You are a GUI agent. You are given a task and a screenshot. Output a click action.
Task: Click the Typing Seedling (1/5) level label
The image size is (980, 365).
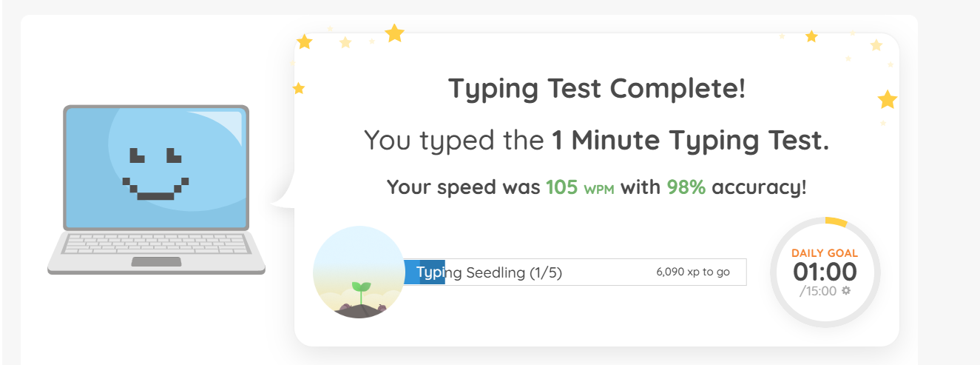[489, 272]
